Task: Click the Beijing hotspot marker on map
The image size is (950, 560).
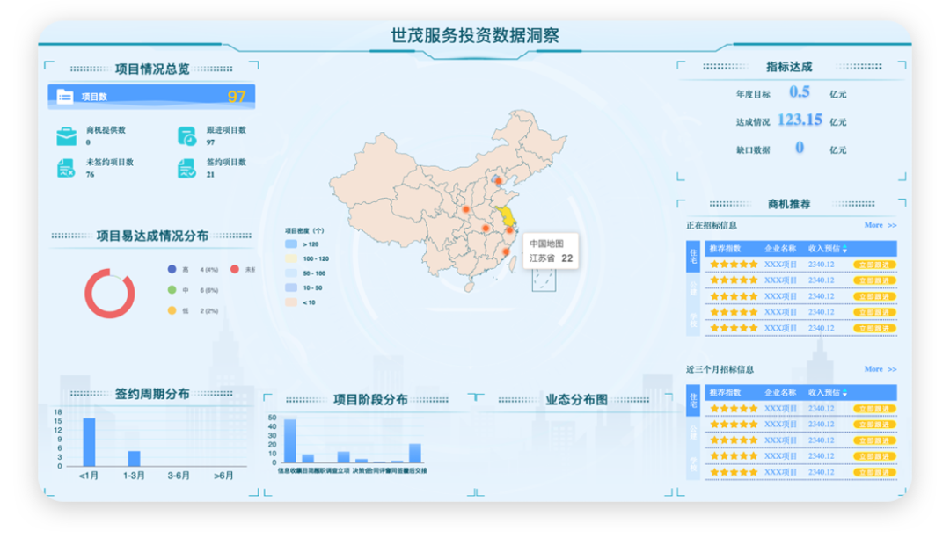Action: (497, 181)
